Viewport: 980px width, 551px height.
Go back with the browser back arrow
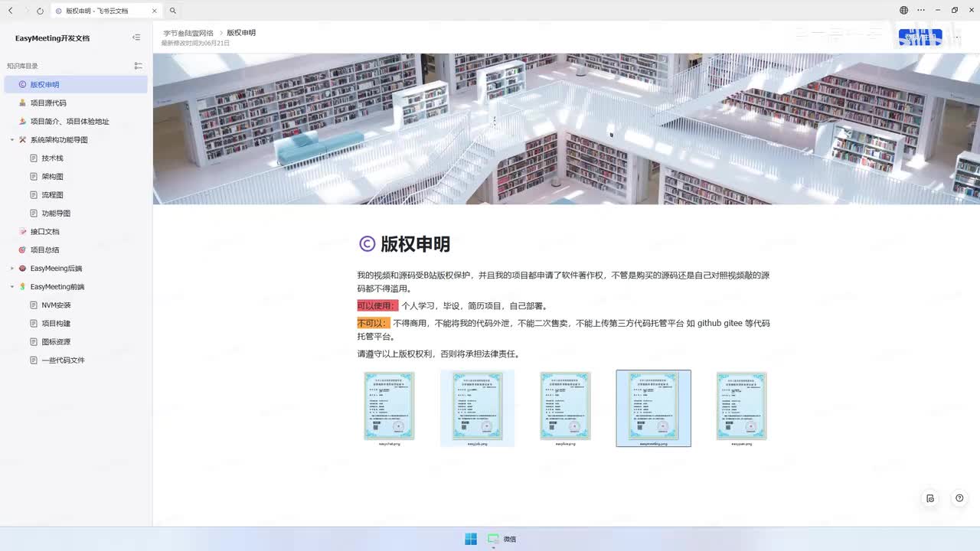click(x=10, y=11)
